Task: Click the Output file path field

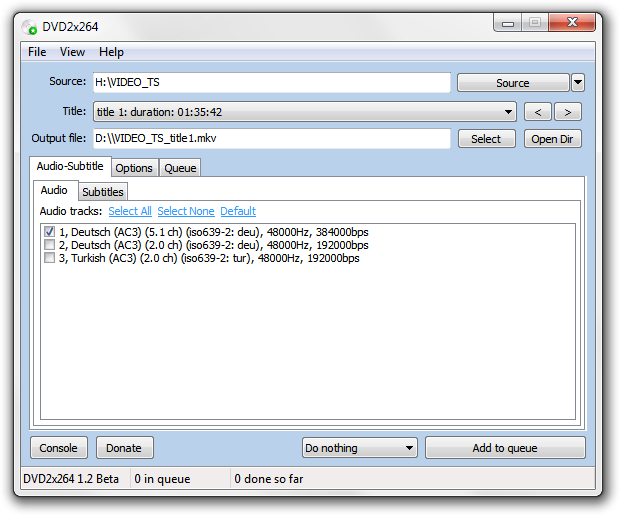Action: (272, 138)
